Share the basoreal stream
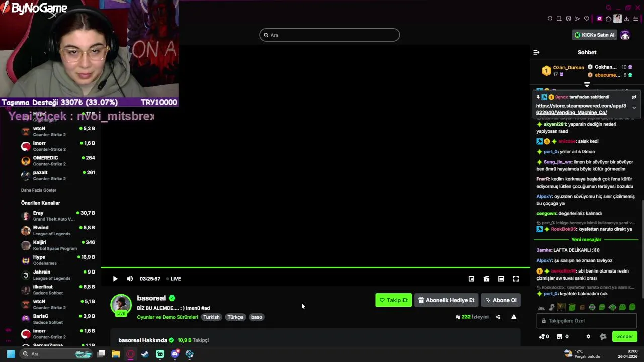 click(498, 317)
